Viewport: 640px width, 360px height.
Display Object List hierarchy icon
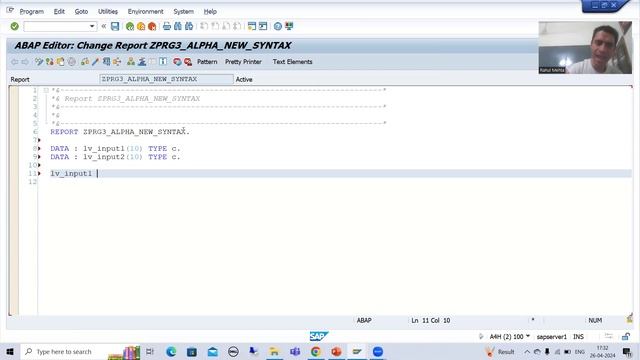pyautogui.click(x=131, y=62)
